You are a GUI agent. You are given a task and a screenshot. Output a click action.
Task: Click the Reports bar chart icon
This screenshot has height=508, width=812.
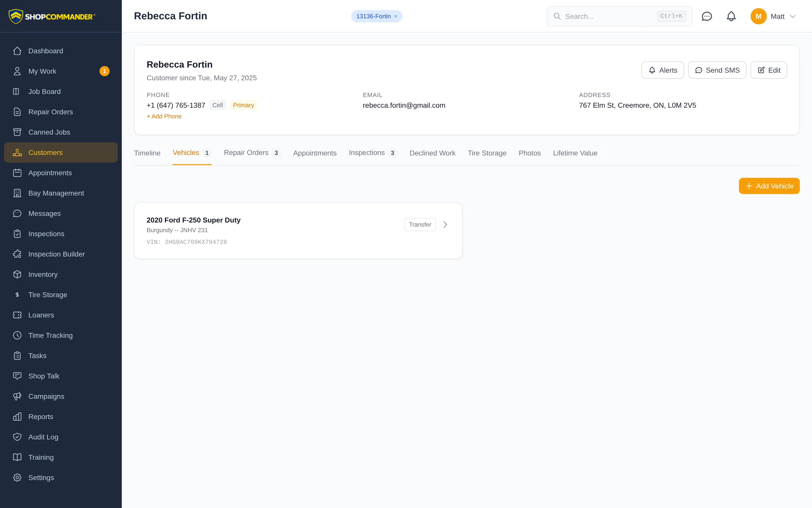coord(17,417)
